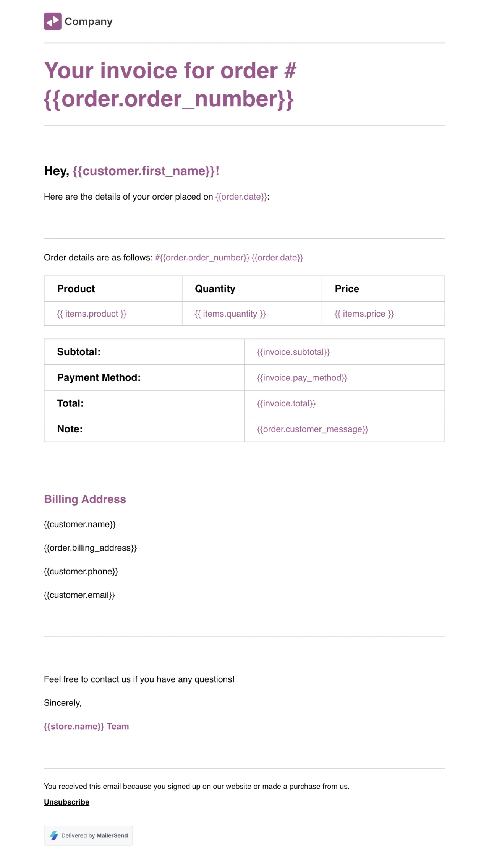Click the customer.email placeholder line

click(79, 595)
